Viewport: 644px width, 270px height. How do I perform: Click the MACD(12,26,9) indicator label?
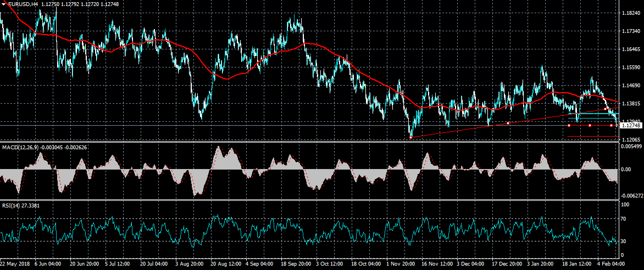tap(19, 147)
